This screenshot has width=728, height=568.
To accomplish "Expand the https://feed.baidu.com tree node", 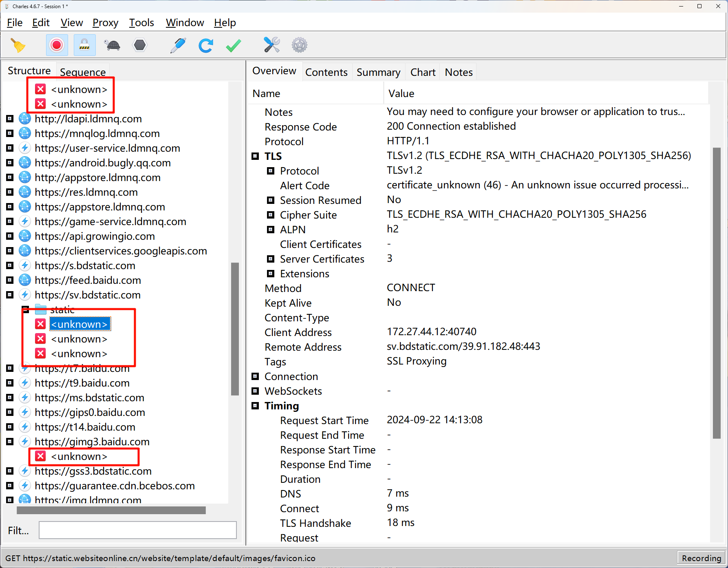I will [x=10, y=281].
